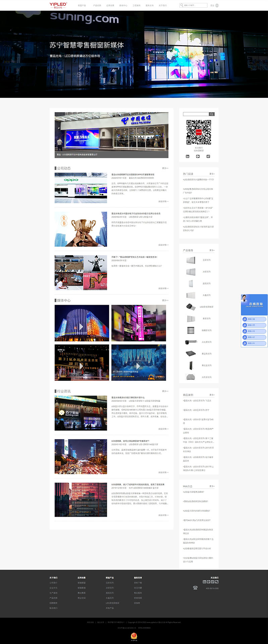This screenshot has width=268, height=644.
Task: Click the language globe icon in header
Action: tap(217, 5)
